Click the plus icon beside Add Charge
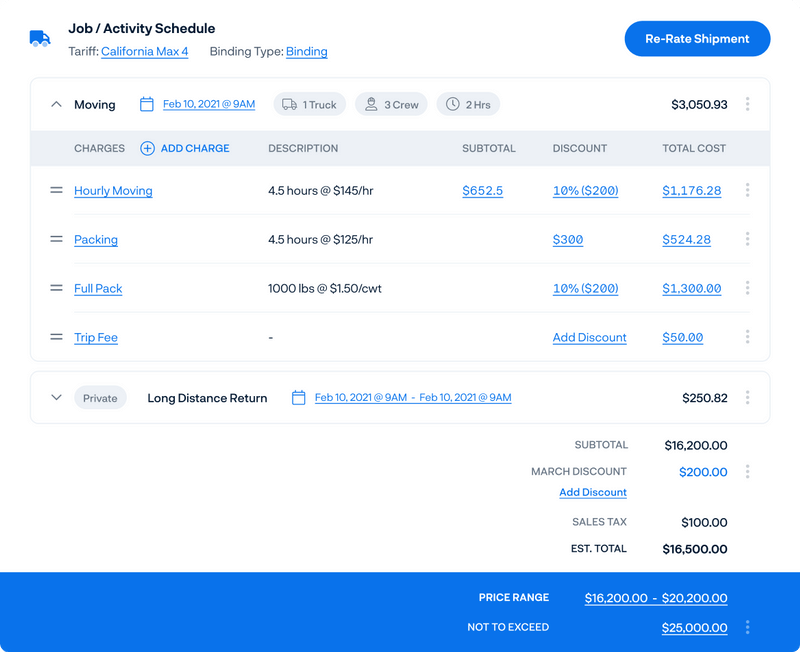 coord(147,148)
